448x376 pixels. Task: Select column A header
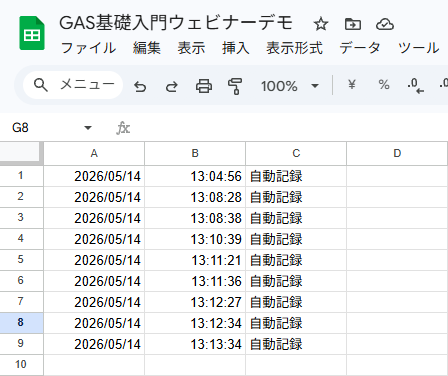pos(94,153)
